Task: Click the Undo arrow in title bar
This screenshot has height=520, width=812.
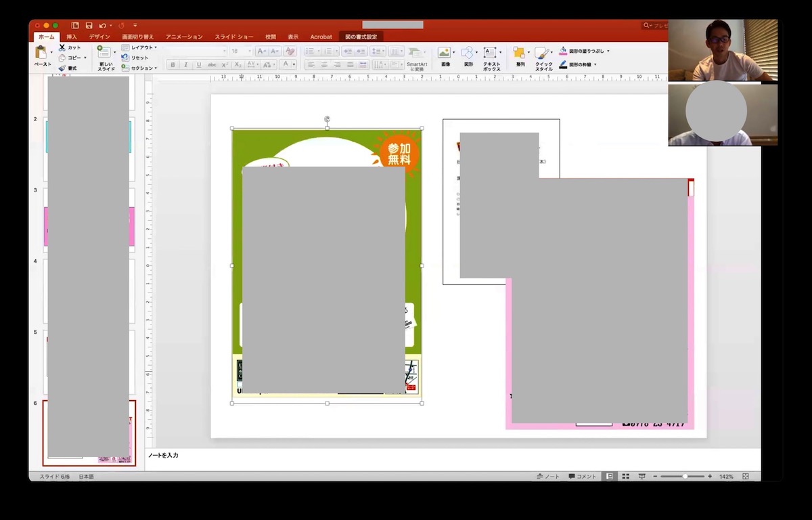Action: pyautogui.click(x=101, y=26)
